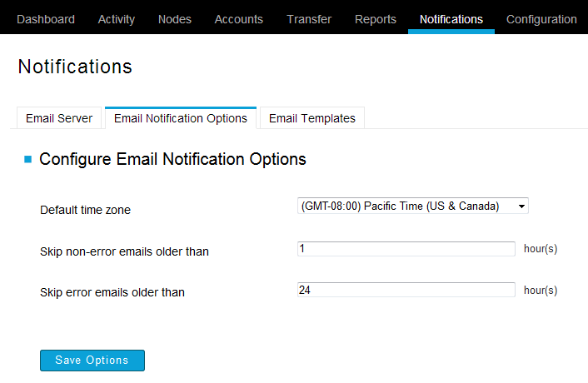
Task: Switch to the Email Templates tab
Action: click(312, 118)
